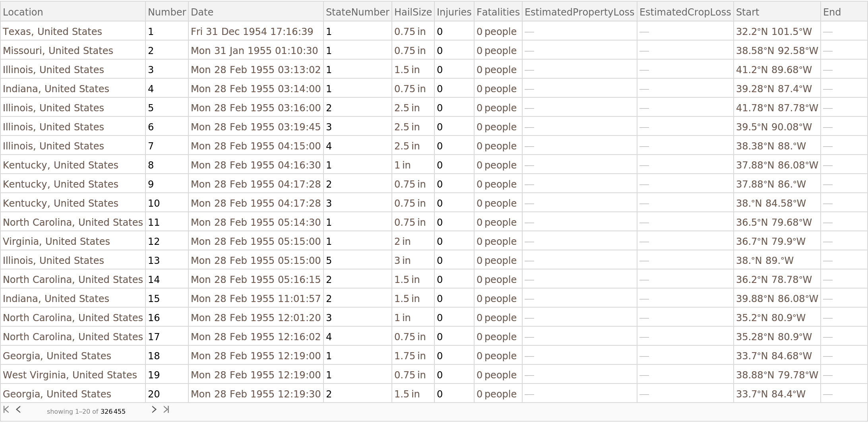Click the date Fri 31 Dec 1954 17:16:39

pos(252,31)
